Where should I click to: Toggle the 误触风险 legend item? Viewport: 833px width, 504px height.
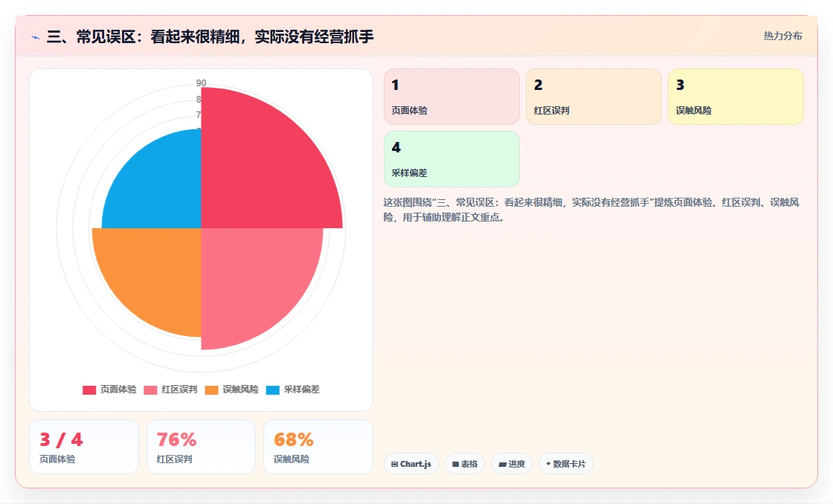[x=231, y=390]
